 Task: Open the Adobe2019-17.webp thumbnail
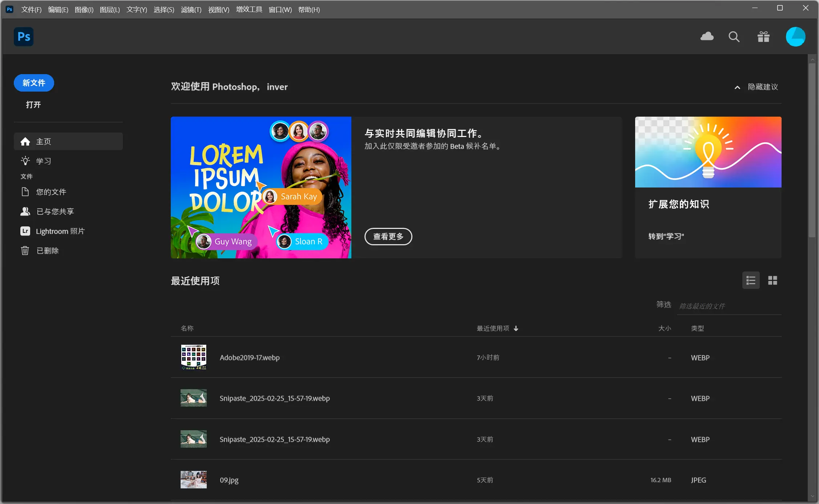tap(194, 357)
